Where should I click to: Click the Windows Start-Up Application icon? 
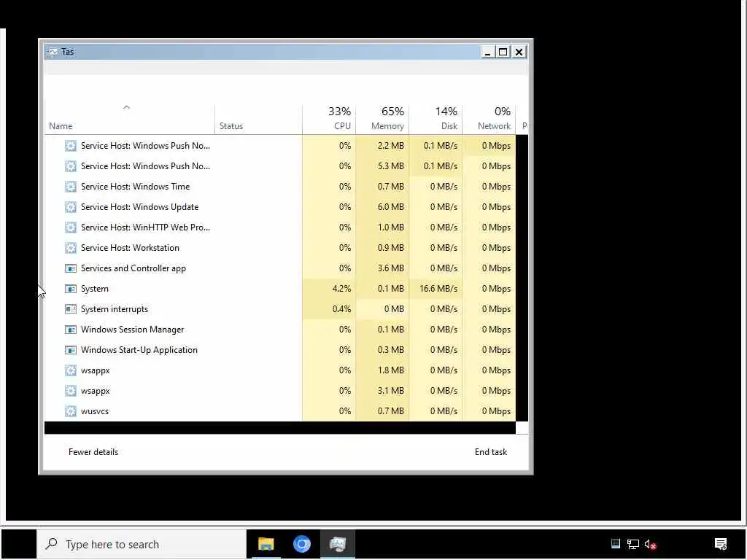[x=71, y=350]
